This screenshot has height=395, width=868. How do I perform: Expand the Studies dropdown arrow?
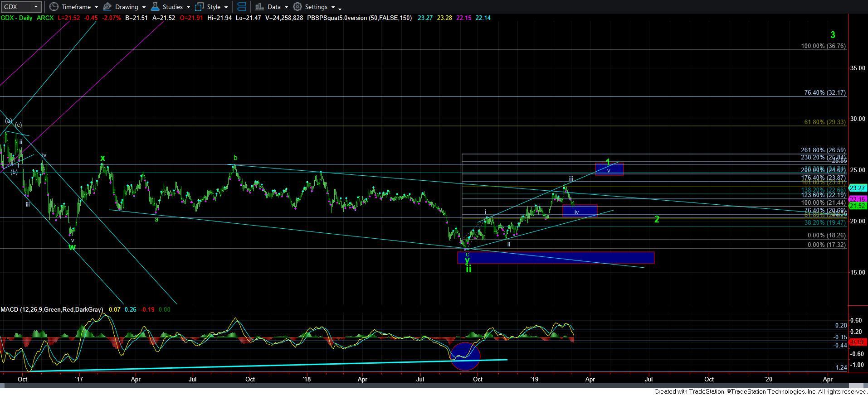tap(188, 7)
